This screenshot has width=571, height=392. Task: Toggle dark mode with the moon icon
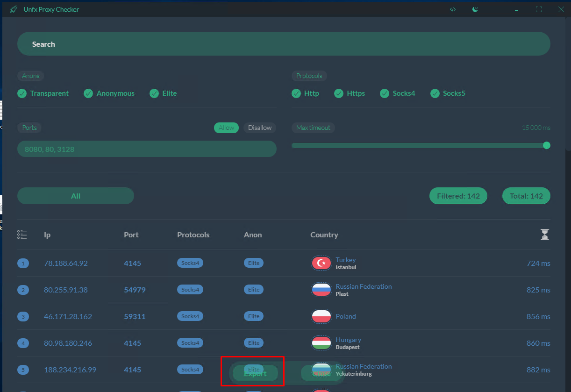tap(475, 9)
